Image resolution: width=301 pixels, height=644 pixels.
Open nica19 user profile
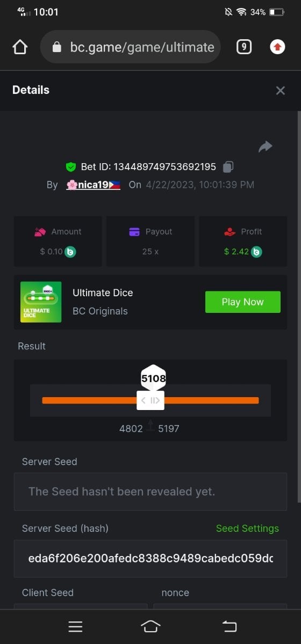pos(93,185)
